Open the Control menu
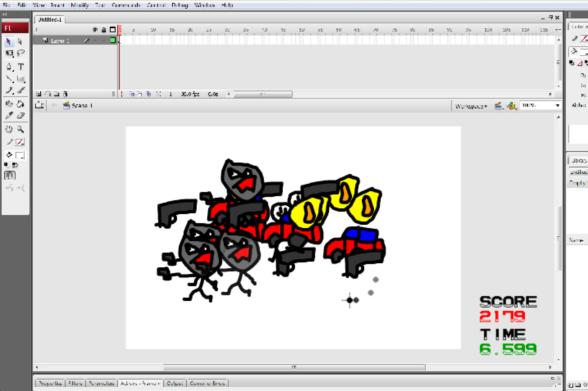588x391 pixels. (x=157, y=5)
